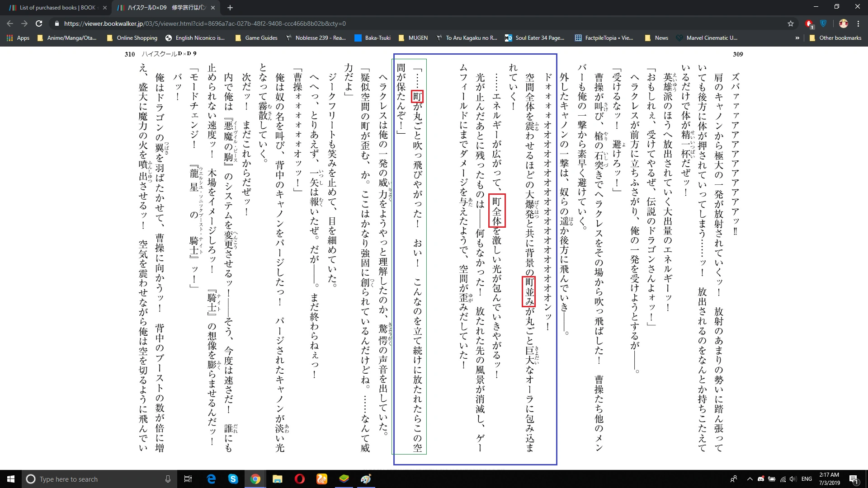Screen dimensions: 868x488
Task: Open the blue shield extension icon
Action: click(824, 23)
